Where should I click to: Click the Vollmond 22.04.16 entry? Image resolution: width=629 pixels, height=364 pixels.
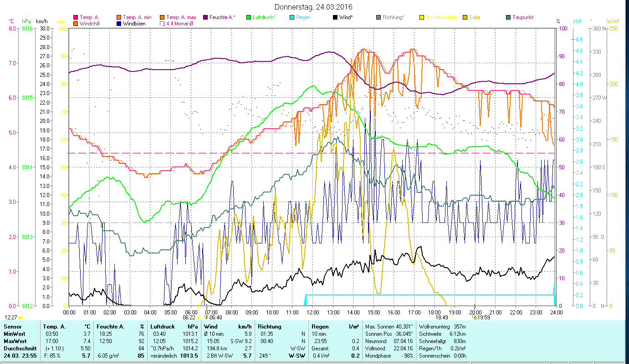pos(389,348)
